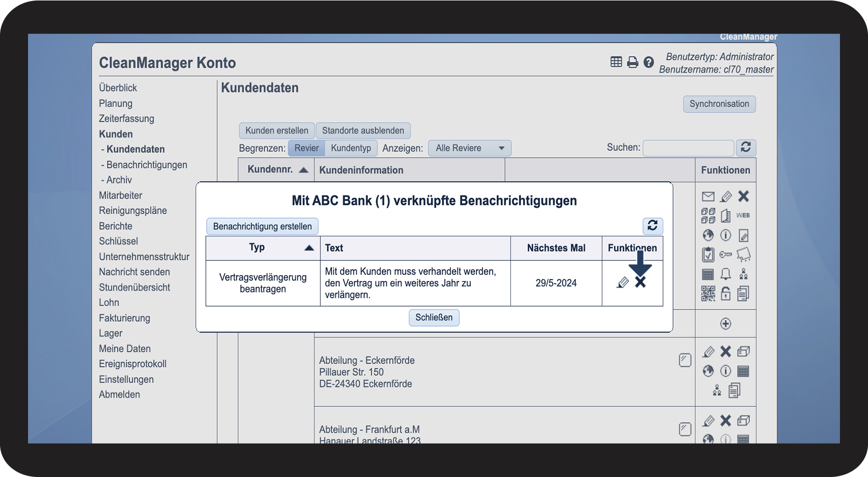Click the key icon in Funktionen column
This screenshot has width=868, height=477.
coord(726,254)
